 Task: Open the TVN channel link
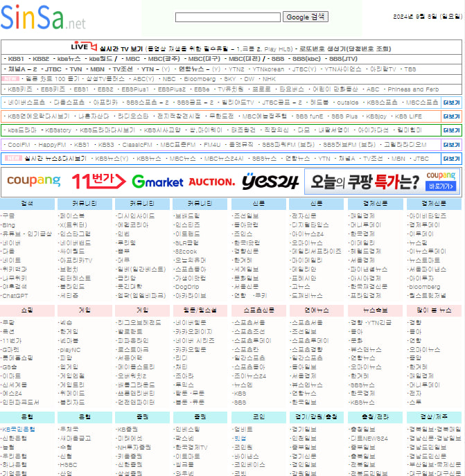76,69
